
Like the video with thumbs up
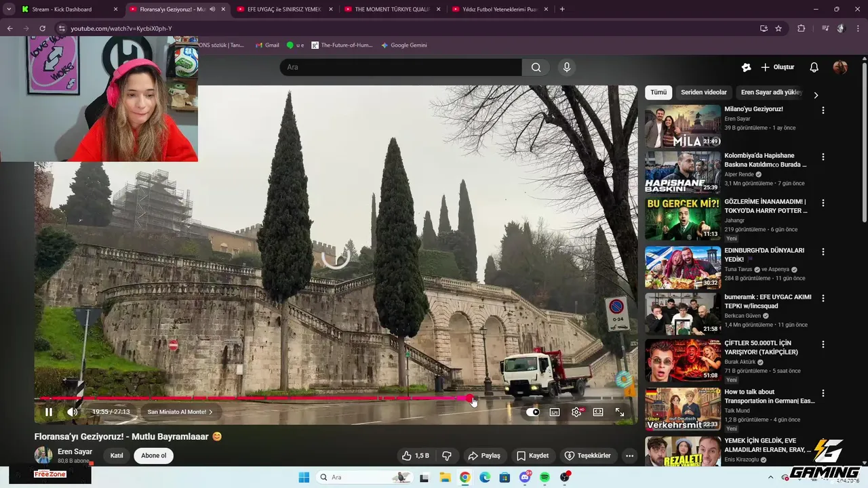pyautogui.click(x=415, y=455)
